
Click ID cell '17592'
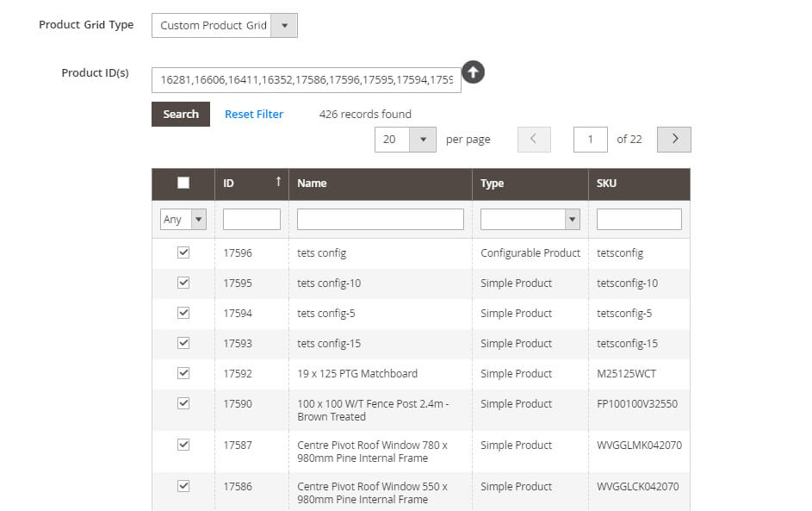pos(238,373)
